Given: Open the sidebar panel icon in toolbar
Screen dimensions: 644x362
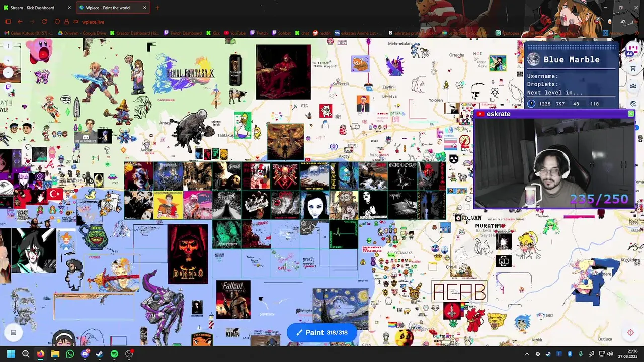Looking at the screenshot, I should click(x=8, y=22).
